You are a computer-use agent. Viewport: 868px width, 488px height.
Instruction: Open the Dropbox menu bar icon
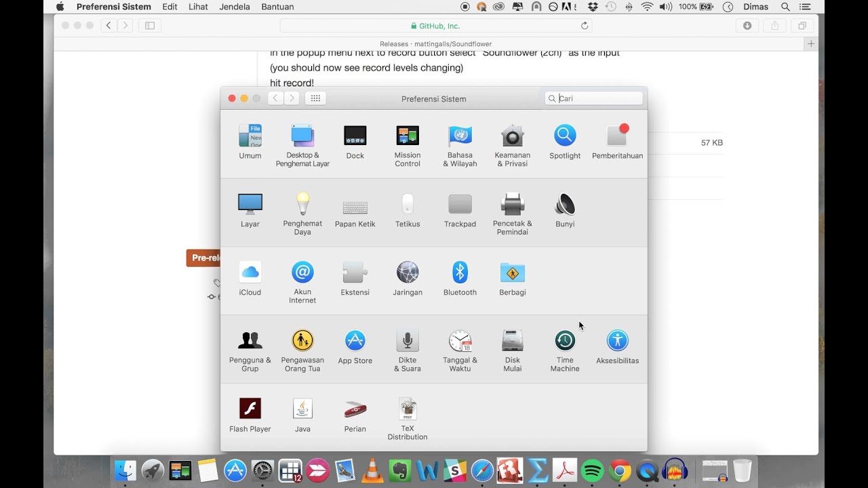click(593, 7)
